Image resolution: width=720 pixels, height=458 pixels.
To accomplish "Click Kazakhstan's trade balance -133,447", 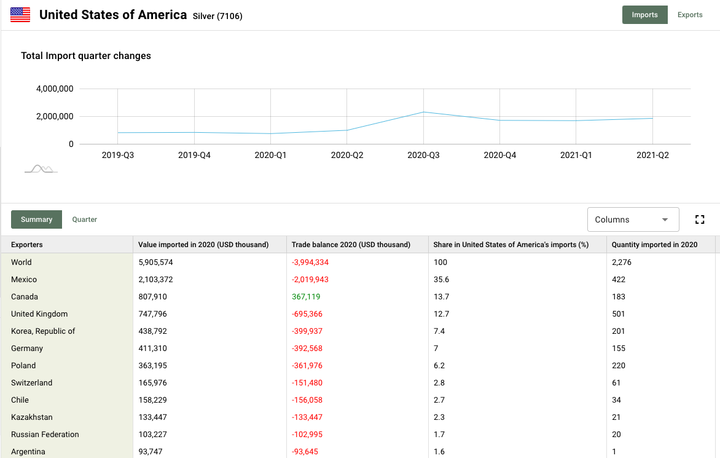I will point(307,417).
